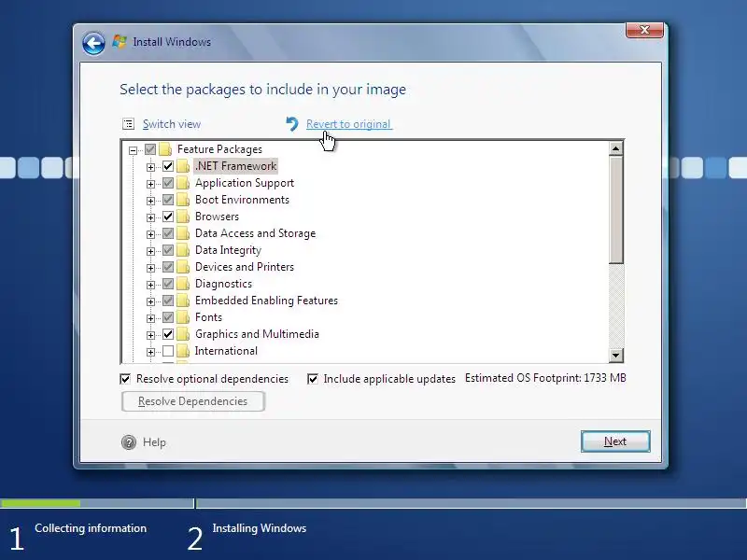Click the Next button
747x560 pixels.
pyautogui.click(x=615, y=441)
